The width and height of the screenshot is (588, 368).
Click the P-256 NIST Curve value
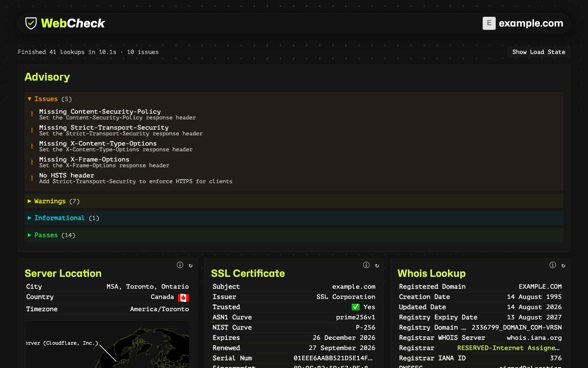coord(365,328)
